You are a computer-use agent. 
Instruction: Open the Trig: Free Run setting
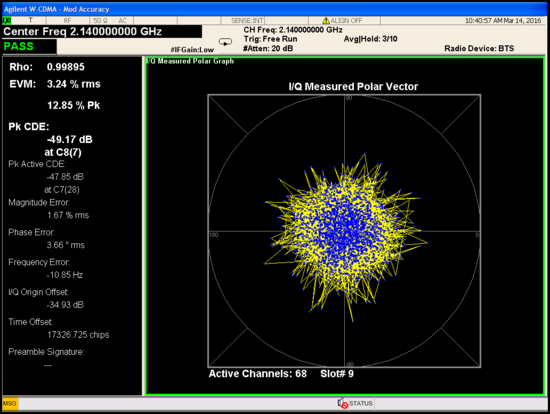pos(270,39)
